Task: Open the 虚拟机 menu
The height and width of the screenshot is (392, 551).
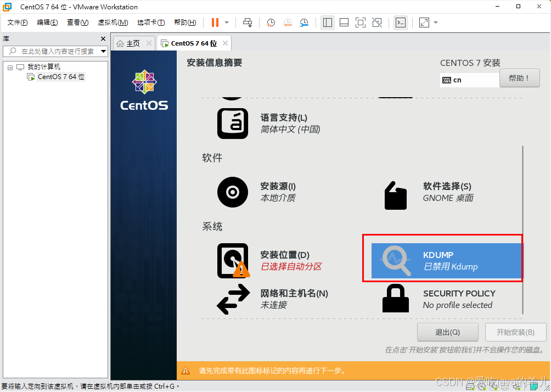Action: pyautogui.click(x=113, y=23)
